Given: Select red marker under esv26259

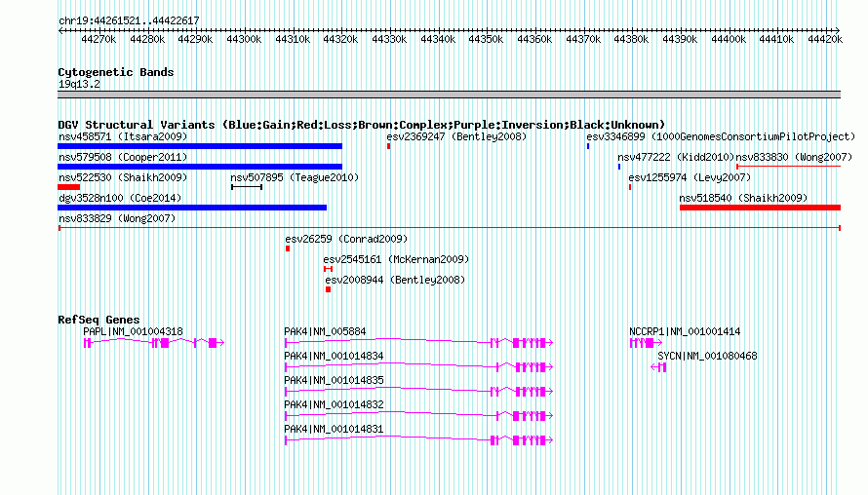Looking at the screenshot, I should tap(288, 248).
